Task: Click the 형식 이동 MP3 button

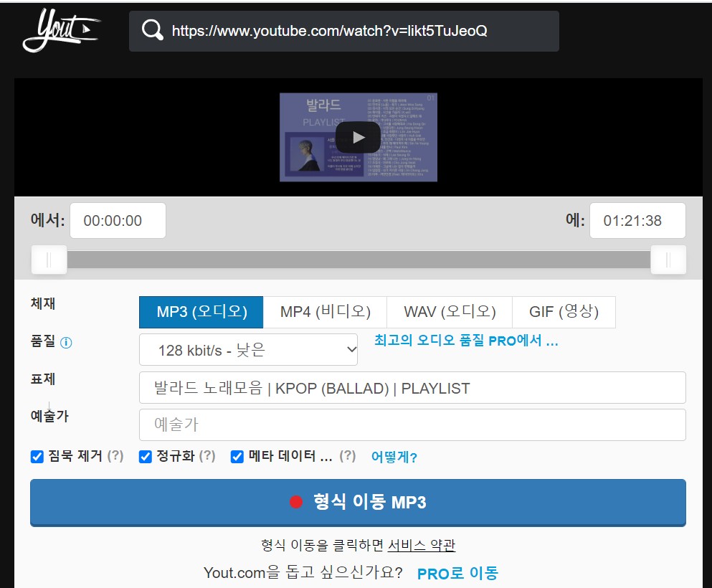Action: [358, 503]
